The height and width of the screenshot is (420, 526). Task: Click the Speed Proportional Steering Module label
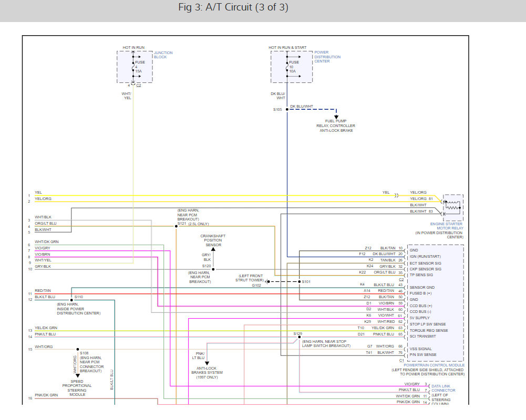point(77,388)
